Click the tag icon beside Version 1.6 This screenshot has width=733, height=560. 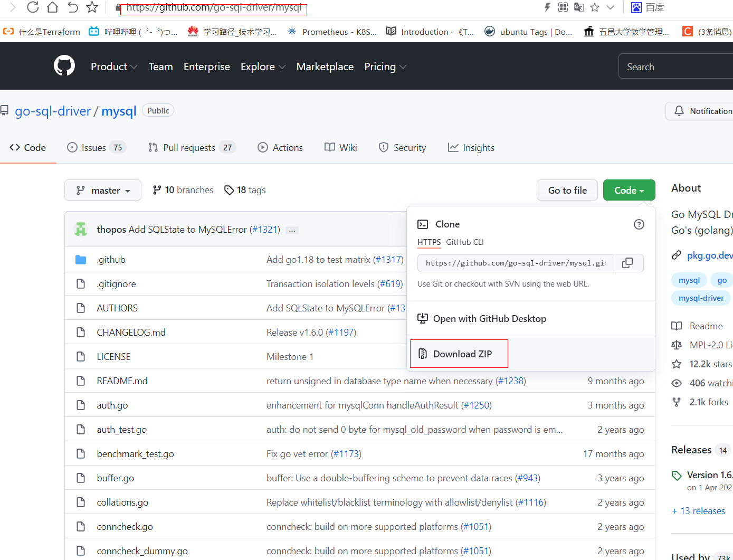click(677, 476)
